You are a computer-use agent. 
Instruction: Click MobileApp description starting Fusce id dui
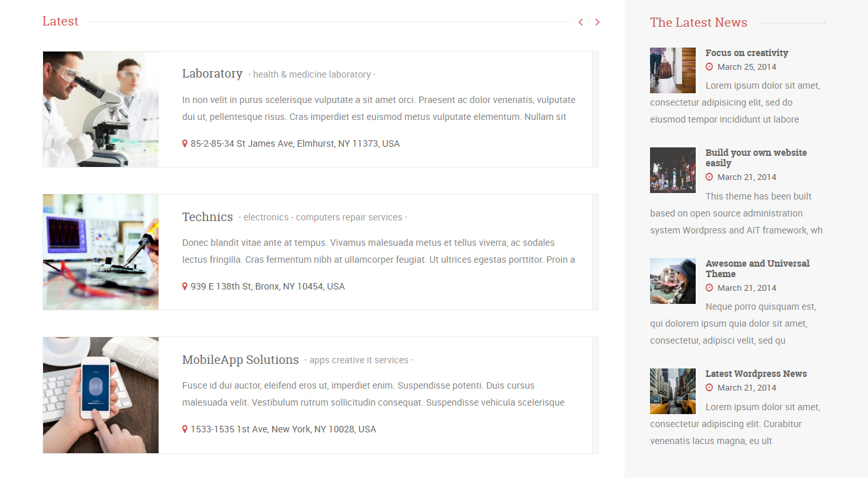click(373, 394)
